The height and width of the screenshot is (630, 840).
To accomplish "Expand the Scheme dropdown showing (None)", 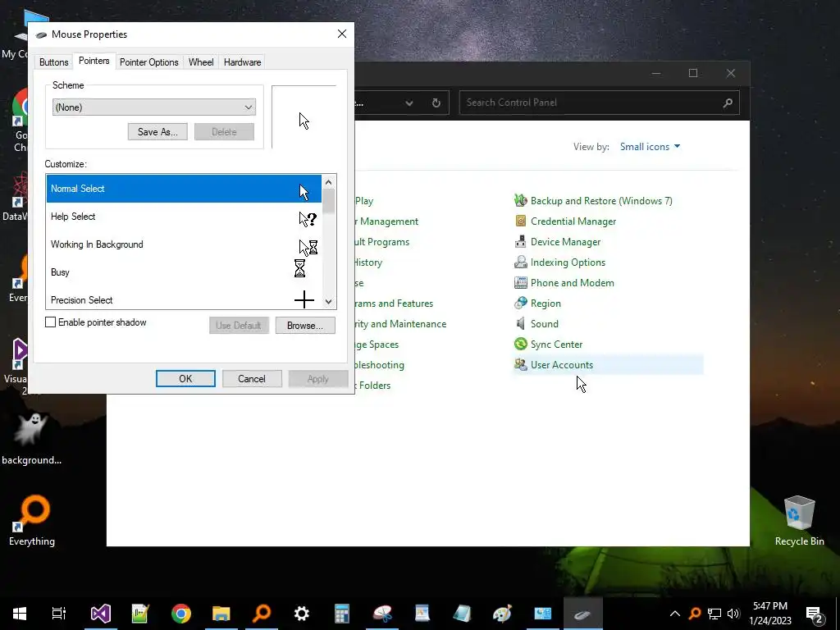I will tap(153, 107).
